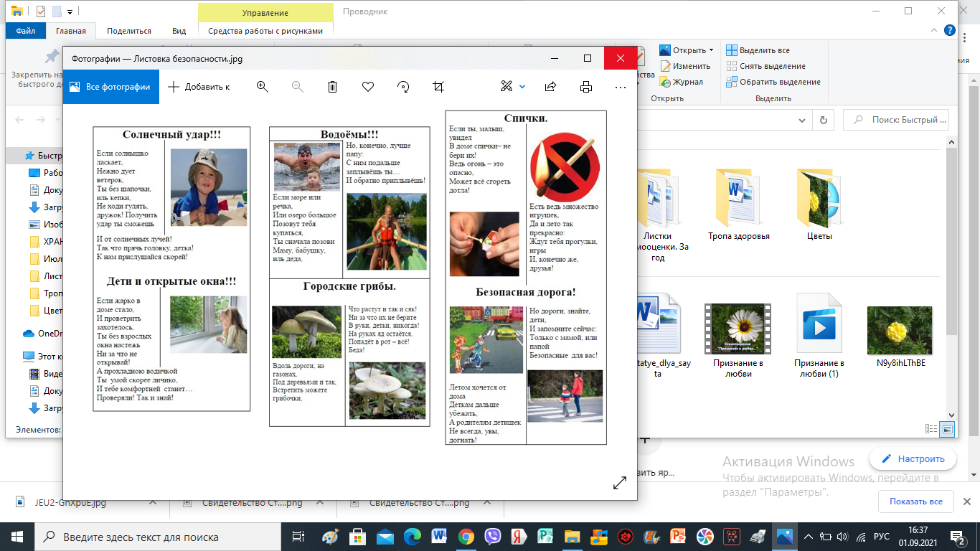Image resolution: width=980 pixels, height=551 pixels.
Task: Open the Windows Start menu
Action: point(17,536)
